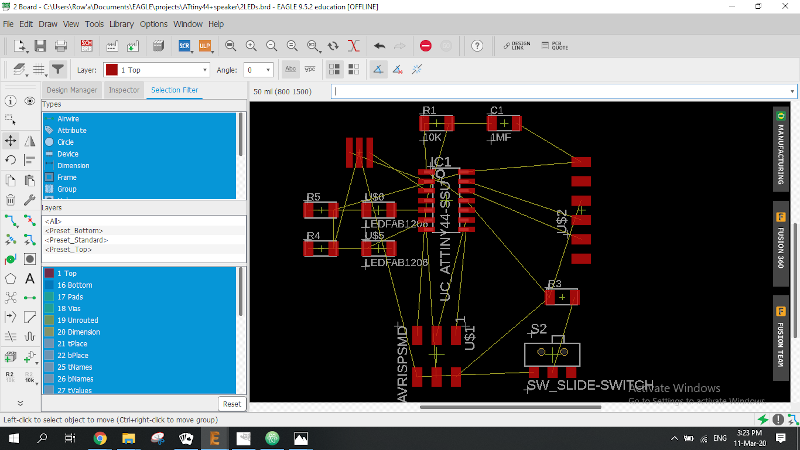Select the Route airwire tool

click(x=10, y=220)
